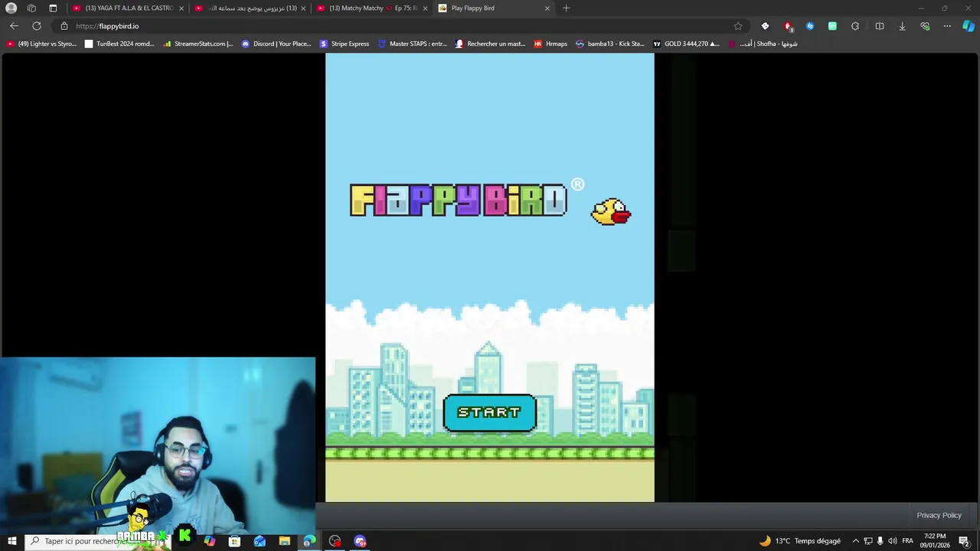Open the Privacy Policy link
The width and height of the screenshot is (980, 551).
(x=939, y=515)
